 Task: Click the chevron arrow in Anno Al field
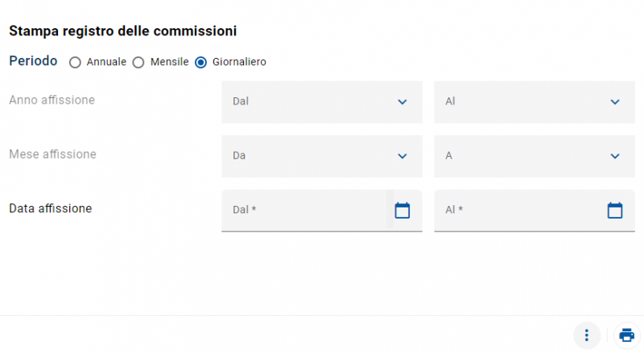pos(615,102)
